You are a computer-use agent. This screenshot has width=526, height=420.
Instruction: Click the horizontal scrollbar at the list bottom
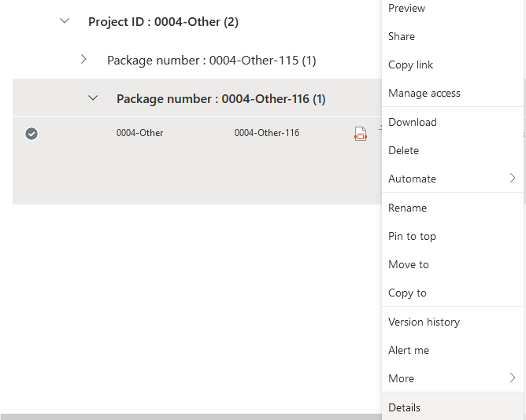191,417
